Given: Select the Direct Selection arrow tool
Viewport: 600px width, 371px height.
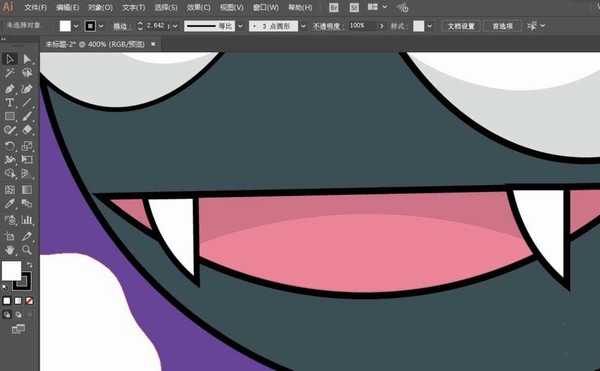Looking at the screenshot, I should (x=27, y=59).
